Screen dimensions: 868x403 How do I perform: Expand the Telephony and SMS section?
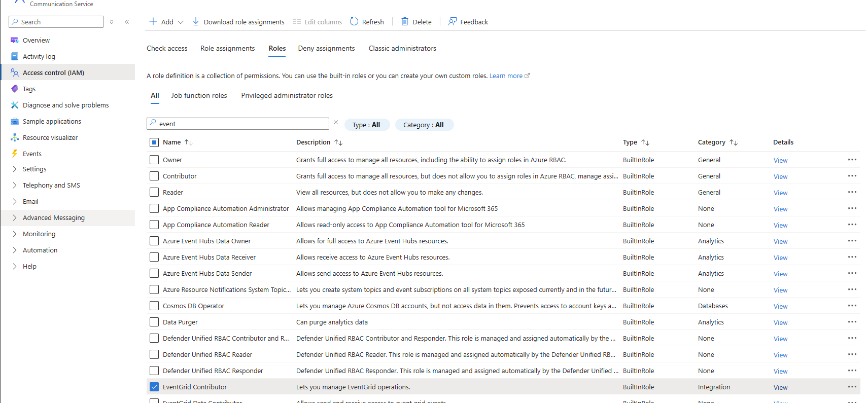pyautogui.click(x=15, y=185)
